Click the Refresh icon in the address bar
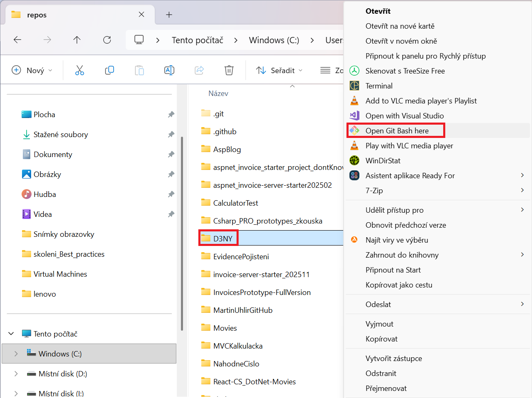 tap(107, 39)
